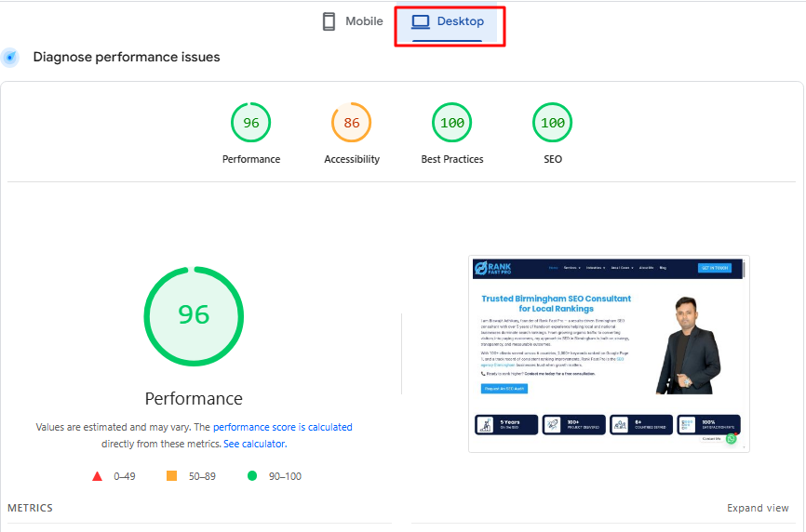
Task: Click the mobile phone icon
Action: point(329,21)
